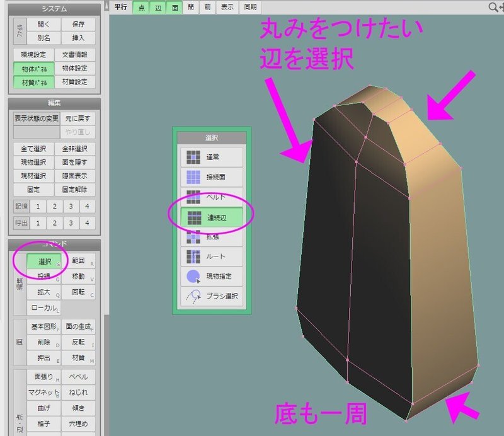
Task: Activate the 移動 move command
Action: pyautogui.click(x=78, y=277)
